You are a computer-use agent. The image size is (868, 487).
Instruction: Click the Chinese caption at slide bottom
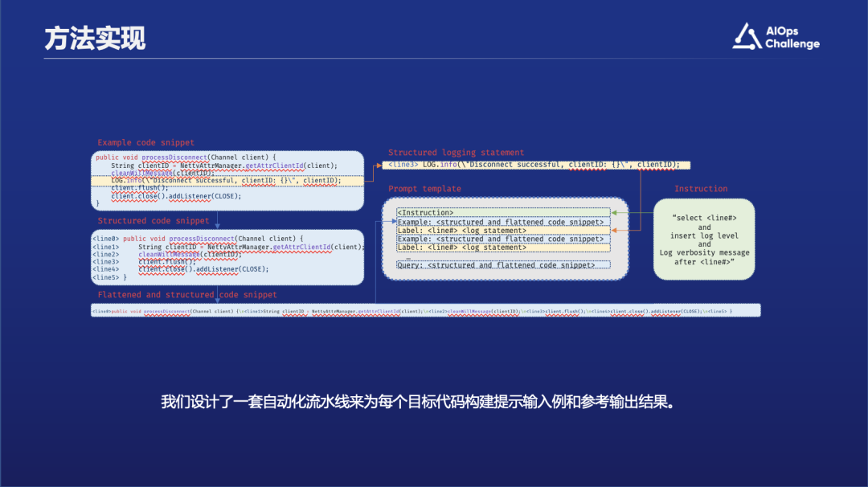[x=416, y=402]
